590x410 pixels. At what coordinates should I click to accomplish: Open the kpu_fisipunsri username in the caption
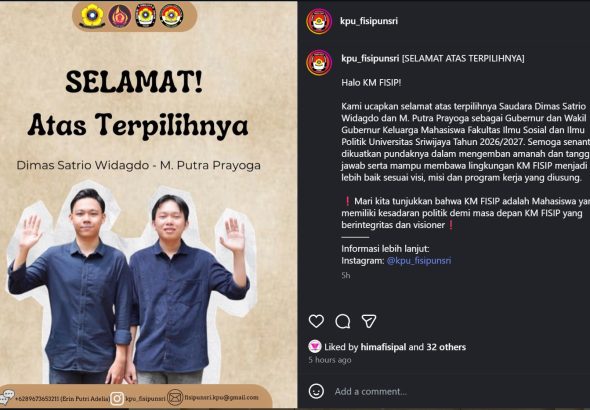point(370,59)
